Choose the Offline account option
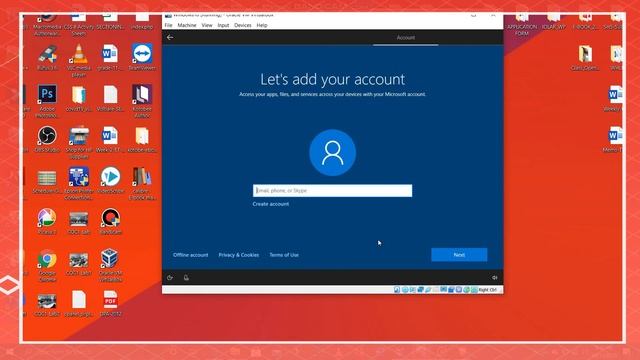 click(190, 255)
